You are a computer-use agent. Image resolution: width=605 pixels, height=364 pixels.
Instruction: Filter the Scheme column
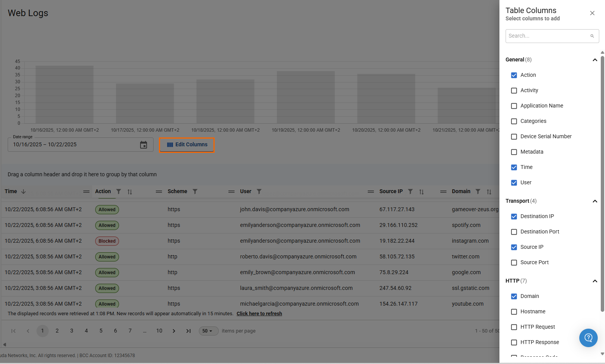[195, 192]
